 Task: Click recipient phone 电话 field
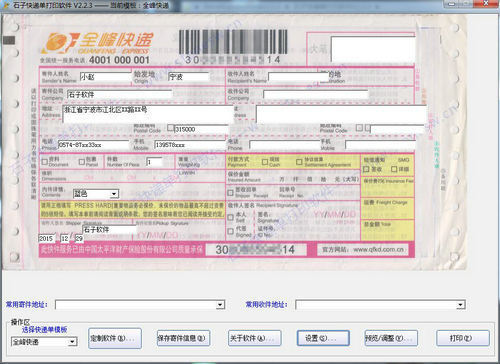(x=285, y=145)
